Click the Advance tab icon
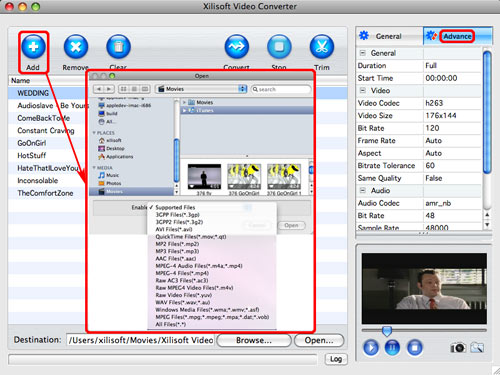 click(431, 35)
